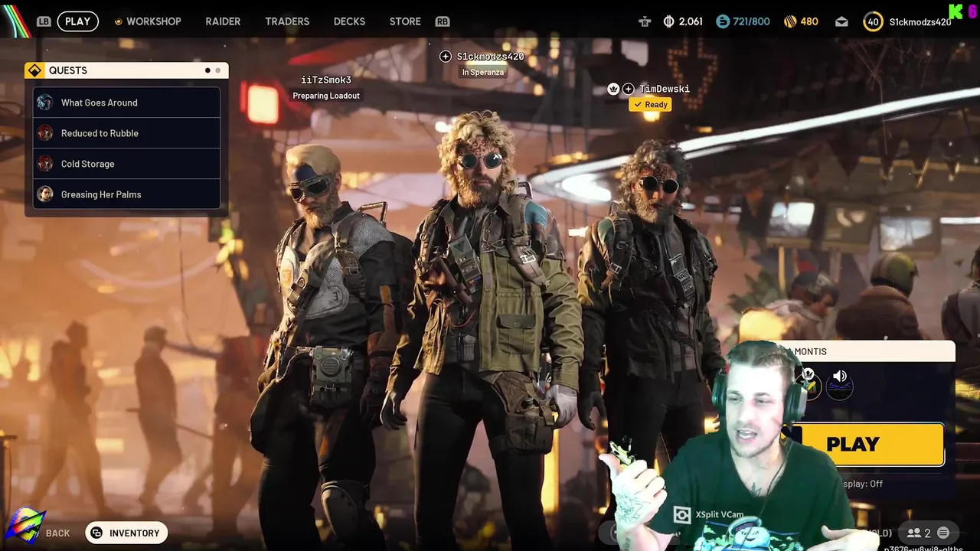Open the Greasing Her Palms quest
The height and width of the screenshot is (551, 980).
[126, 194]
